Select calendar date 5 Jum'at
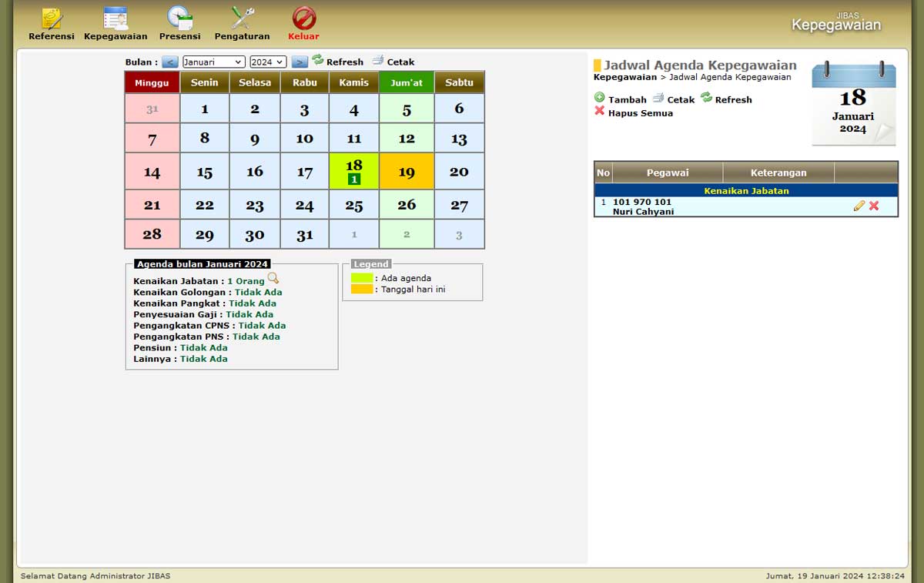Screen dimensions: 924x583 click(x=407, y=109)
